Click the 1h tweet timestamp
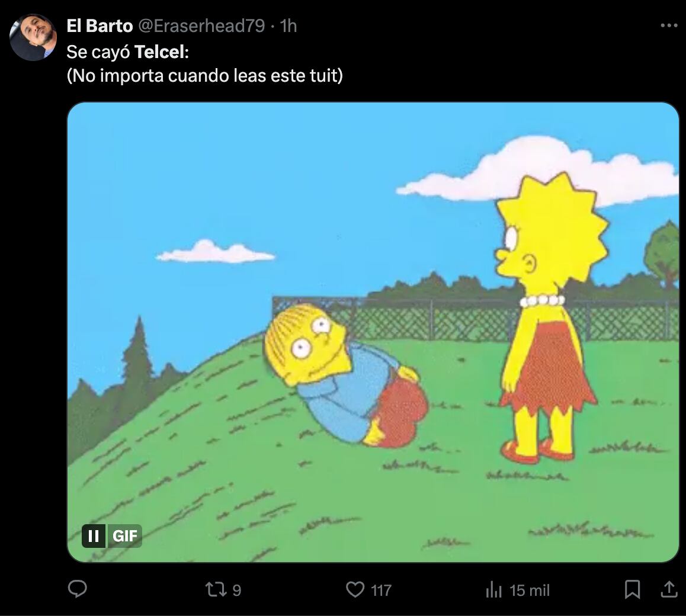 [288, 26]
